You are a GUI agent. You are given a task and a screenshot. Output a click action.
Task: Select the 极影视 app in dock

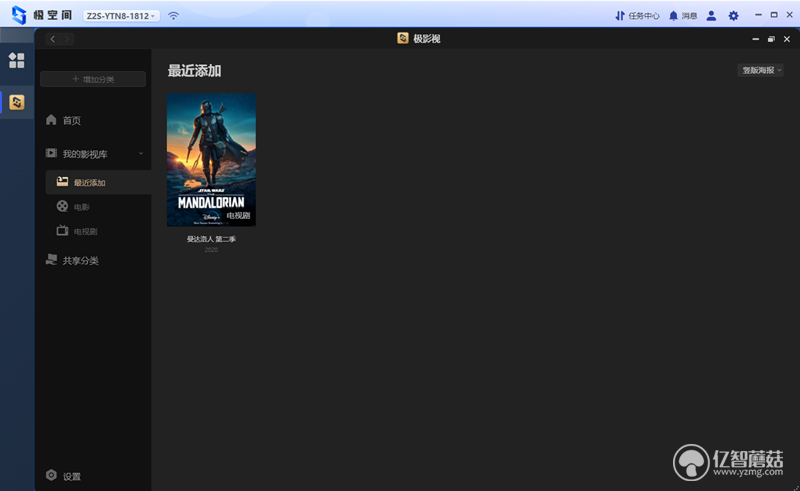click(x=17, y=102)
